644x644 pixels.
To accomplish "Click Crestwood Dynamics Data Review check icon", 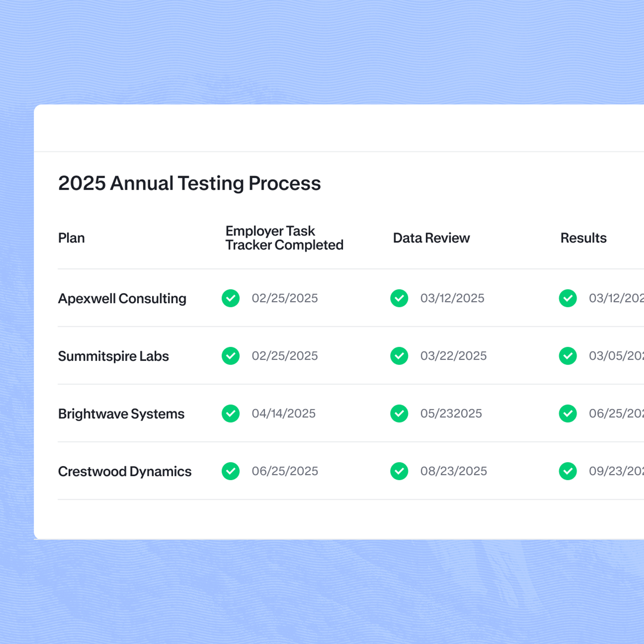I will (x=399, y=471).
